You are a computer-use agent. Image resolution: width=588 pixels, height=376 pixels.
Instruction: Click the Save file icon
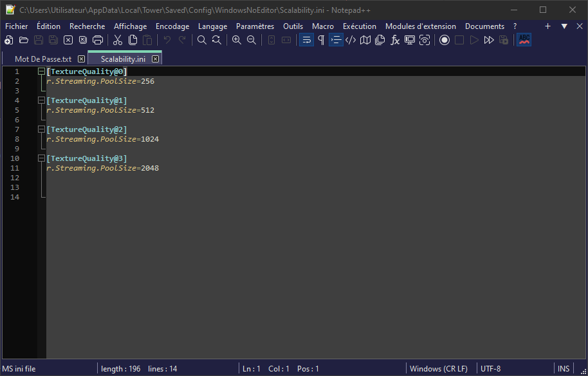coord(39,40)
